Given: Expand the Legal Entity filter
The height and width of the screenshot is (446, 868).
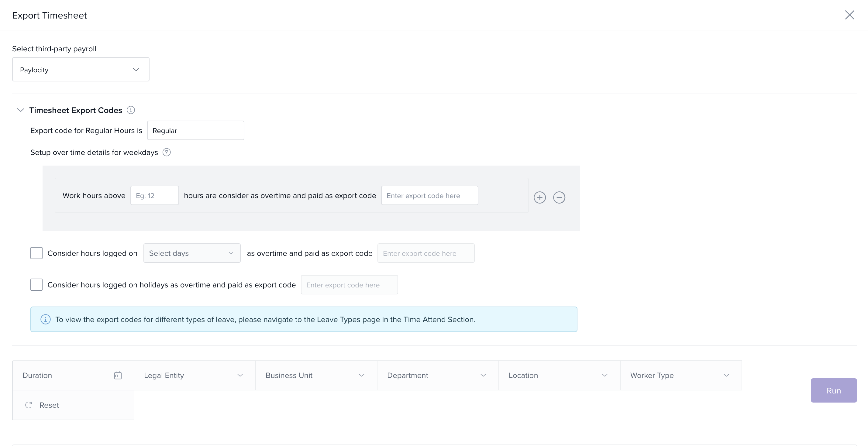Looking at the screenshot, I should pyautogui.click(x=195, y=375).
